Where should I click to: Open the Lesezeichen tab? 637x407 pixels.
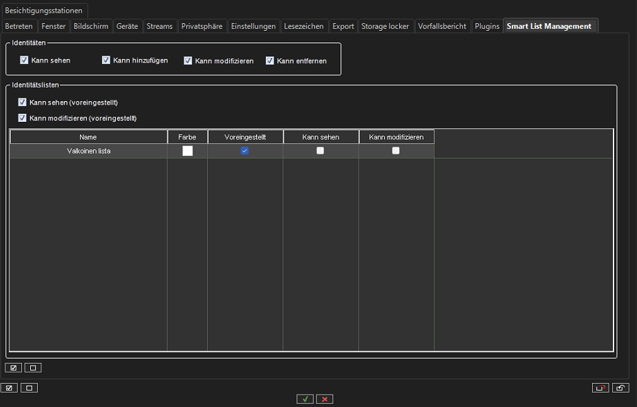click(304, 26)
